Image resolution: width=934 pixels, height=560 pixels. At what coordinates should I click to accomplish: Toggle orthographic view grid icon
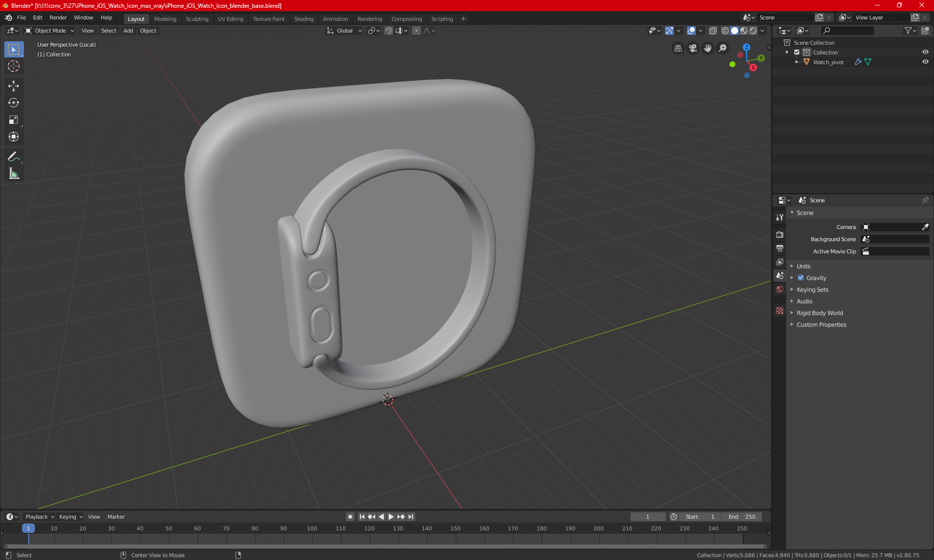coord(678,48)
